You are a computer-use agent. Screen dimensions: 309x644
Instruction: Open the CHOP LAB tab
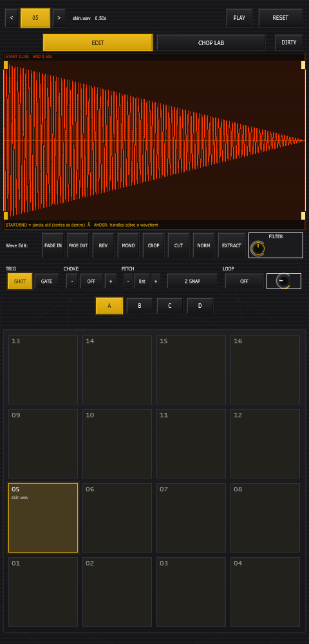[211, 43]
